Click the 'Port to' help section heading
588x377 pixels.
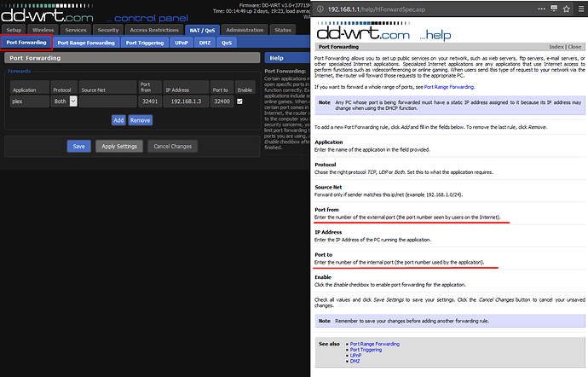tap(324, 254)
